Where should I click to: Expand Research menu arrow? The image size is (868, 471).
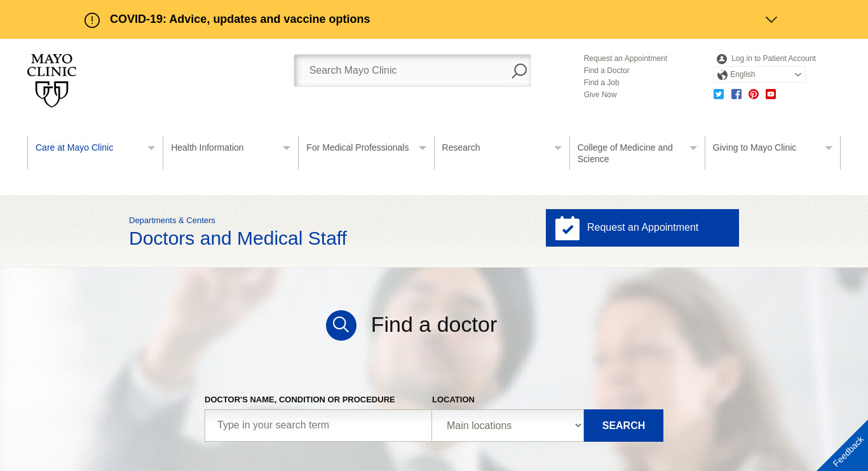[558, 148]
